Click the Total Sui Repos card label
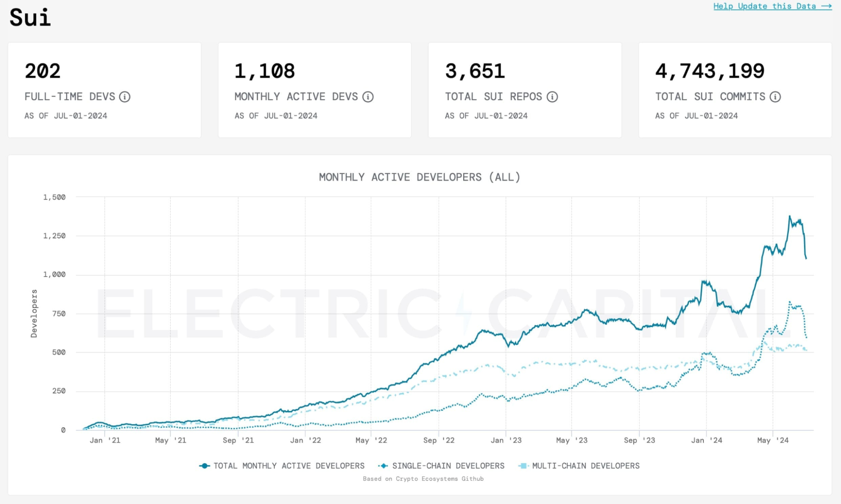The width and height of the screenshot is (841, 504). [x=493, y=97]
